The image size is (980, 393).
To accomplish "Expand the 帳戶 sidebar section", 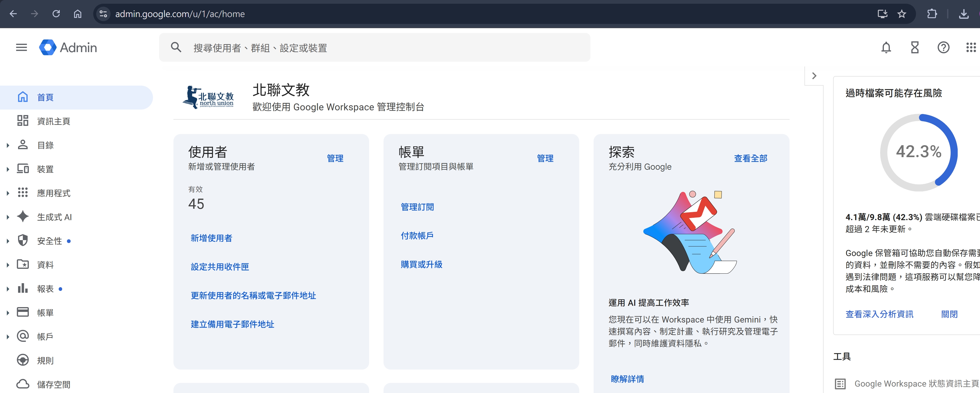I will [x=8, y=337].
